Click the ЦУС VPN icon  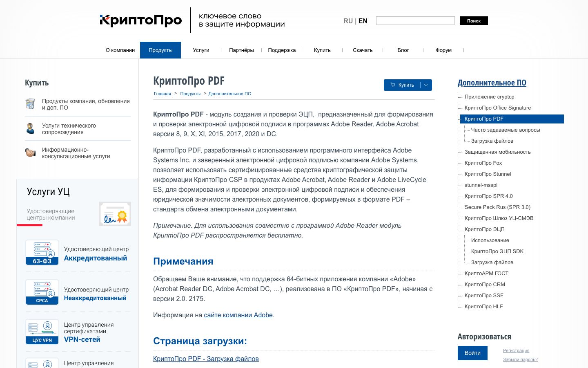coord(42,332)
